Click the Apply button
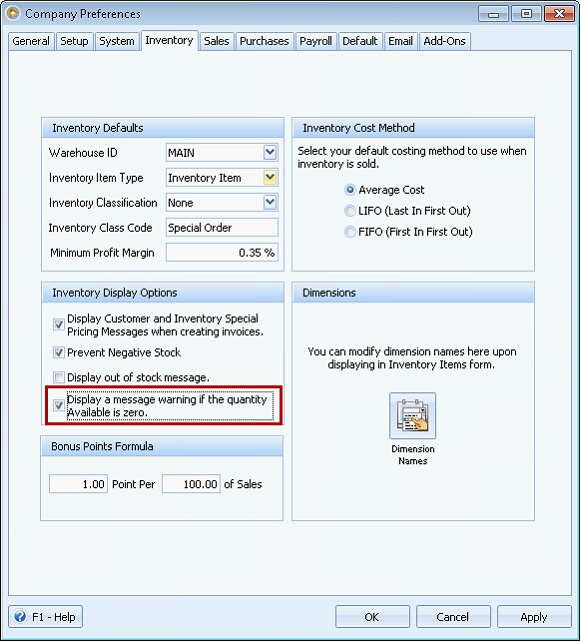This screenshot has width=581, height=642. point(534,617)
